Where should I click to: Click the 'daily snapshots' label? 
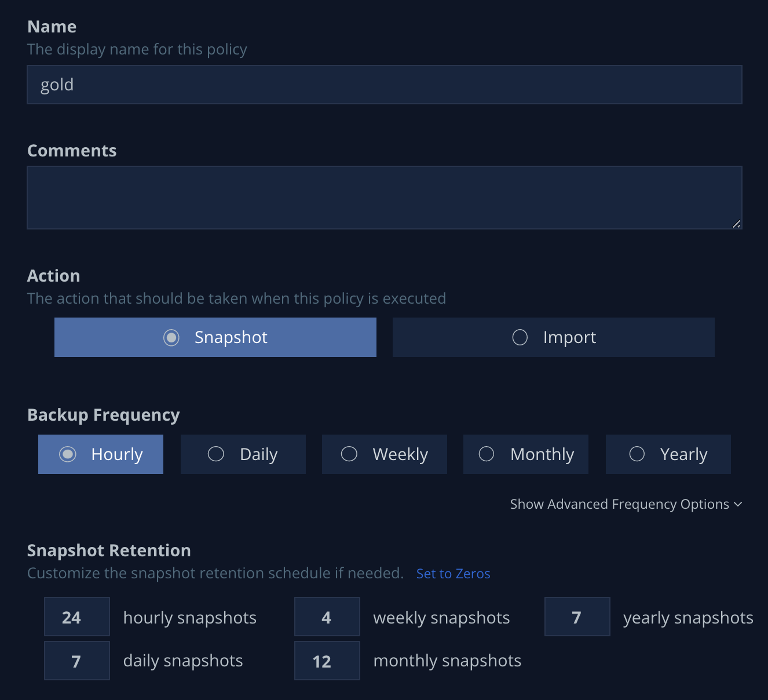[183, 661]
